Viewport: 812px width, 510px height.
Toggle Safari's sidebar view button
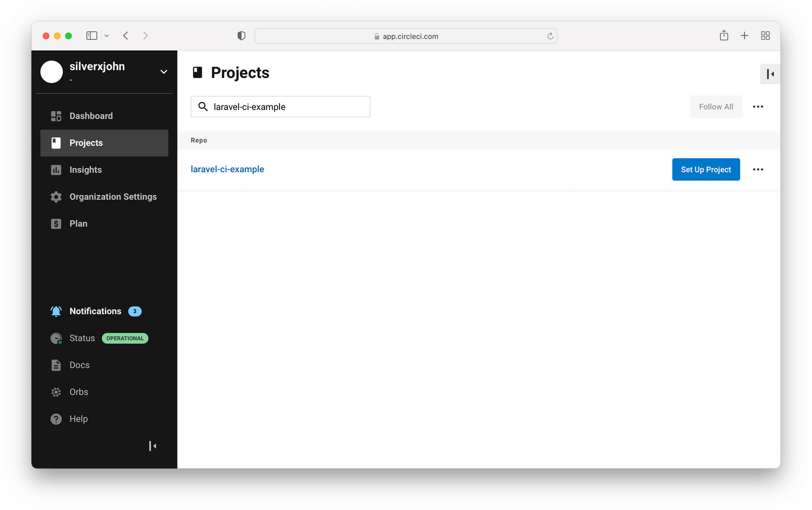coord(92,36)
